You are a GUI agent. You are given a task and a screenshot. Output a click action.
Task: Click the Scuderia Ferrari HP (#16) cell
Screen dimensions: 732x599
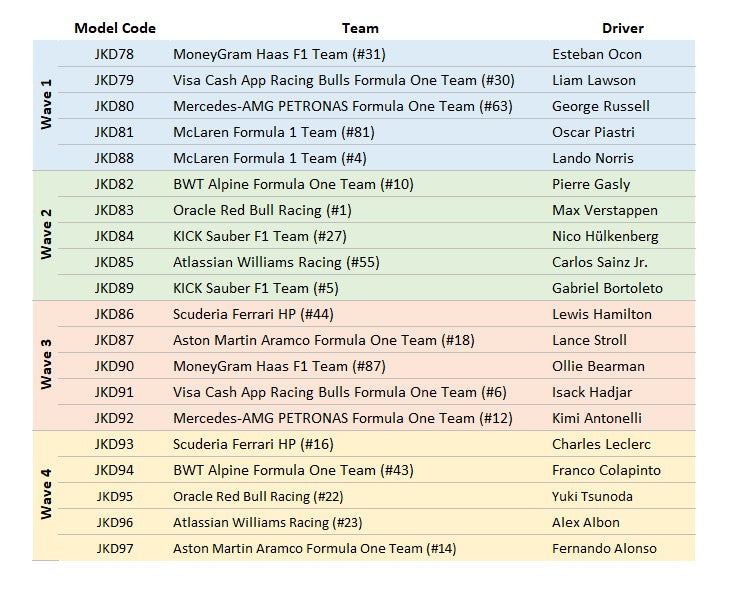[x=253, y=444]
